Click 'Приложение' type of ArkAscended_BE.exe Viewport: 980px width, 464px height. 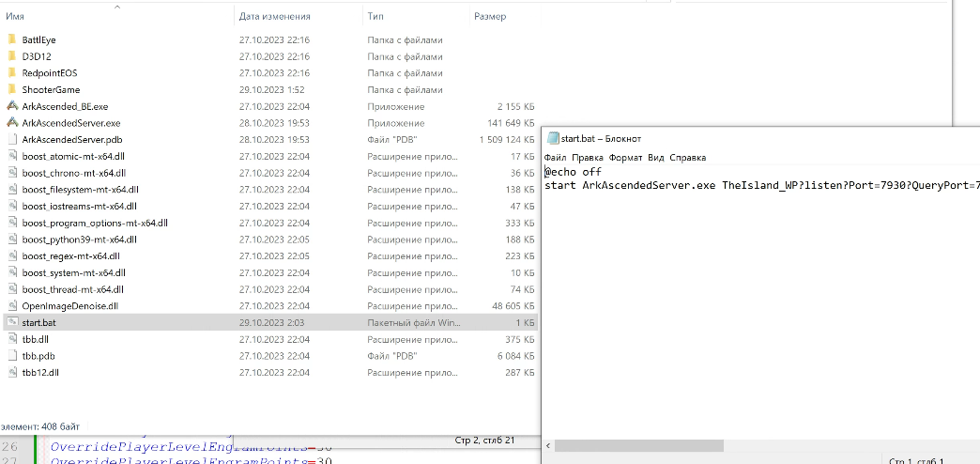coord(396,106)
